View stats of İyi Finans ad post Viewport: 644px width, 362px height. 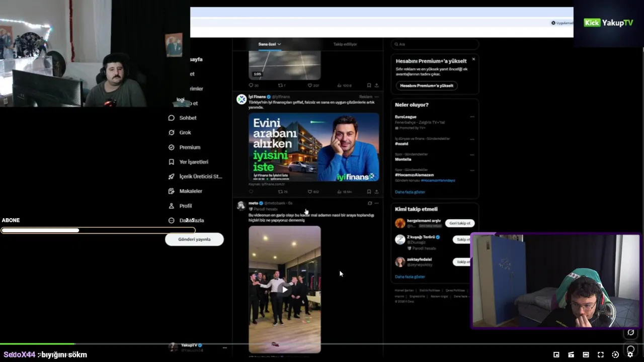point(340,192)
